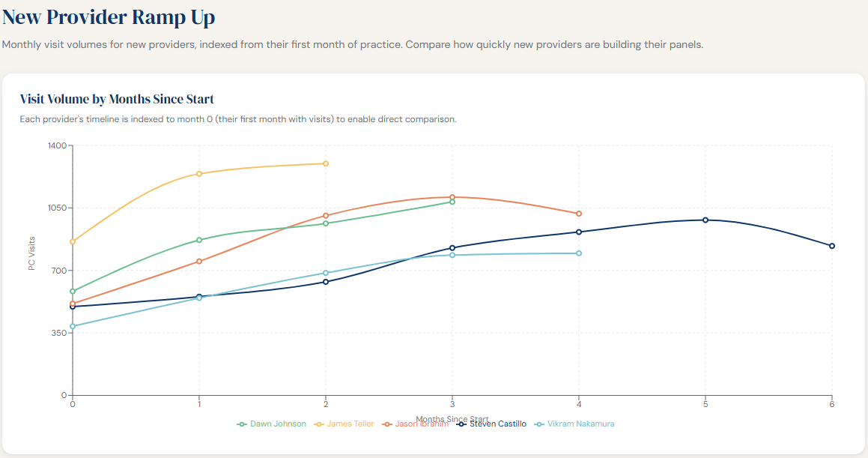Click Jason Ibrahim's highest marker at month 3
The height and width of the screenshot is (458, 868).
pyautogui.click(x=452, y=196)
